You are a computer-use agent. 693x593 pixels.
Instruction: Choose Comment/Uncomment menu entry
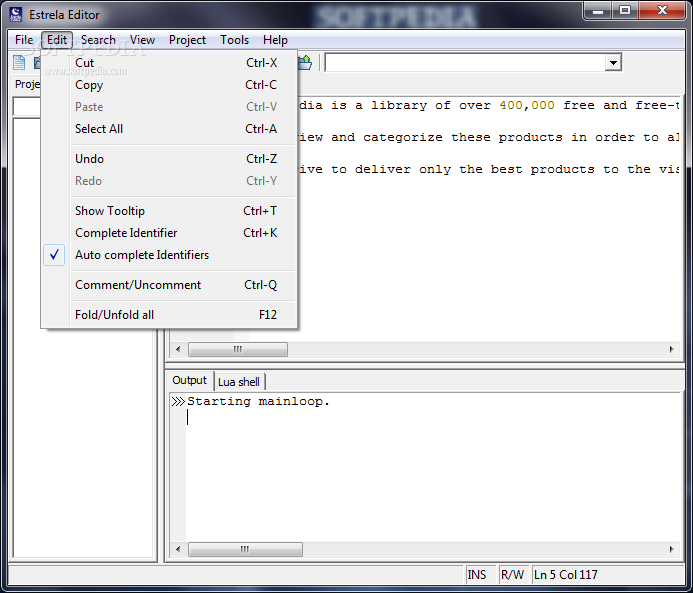click(x=170, y=285)
